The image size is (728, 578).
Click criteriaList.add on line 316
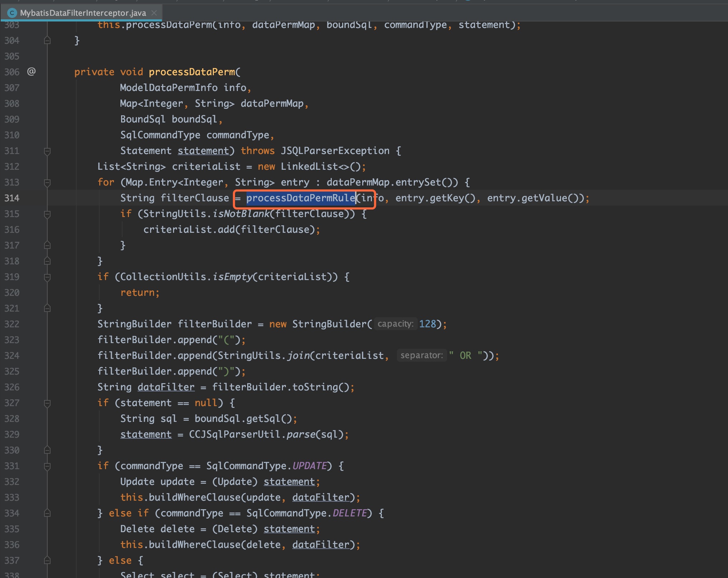[x=189, y=230]
